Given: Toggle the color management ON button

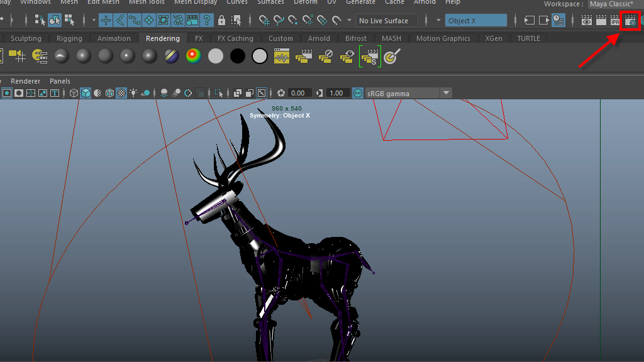Looking at the screenshot, I should click(x=358, y=93).
